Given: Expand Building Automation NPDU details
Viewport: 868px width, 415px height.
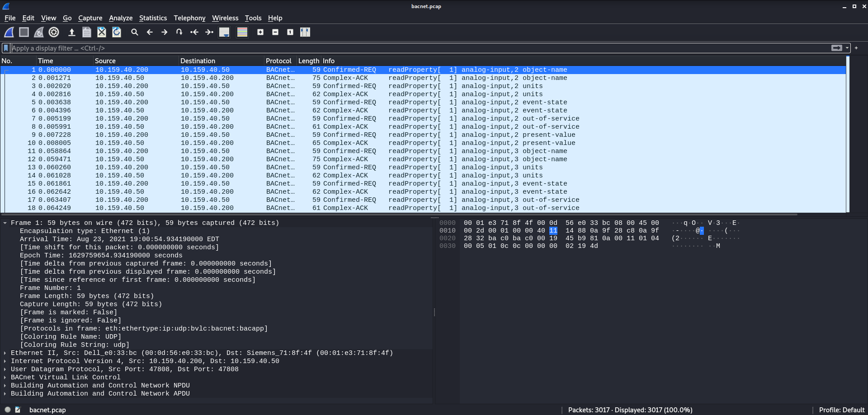Looking at the screenshot, I should pos(5,385).
